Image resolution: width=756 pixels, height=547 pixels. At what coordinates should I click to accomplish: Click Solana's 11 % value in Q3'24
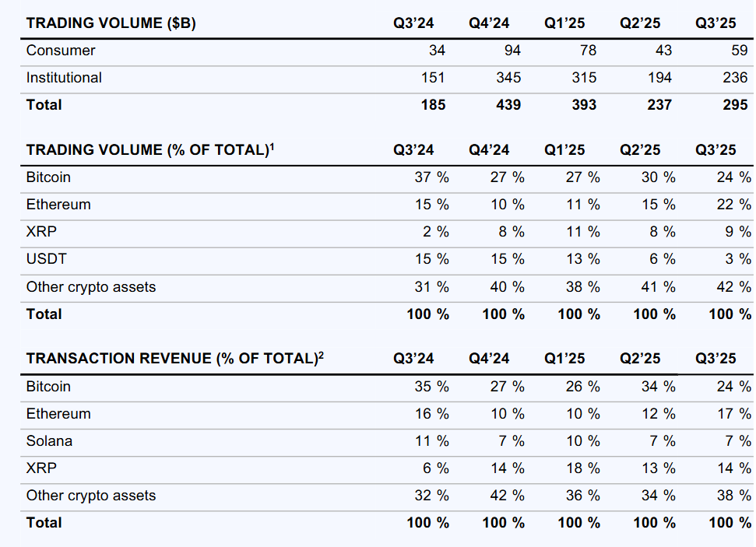431,441
